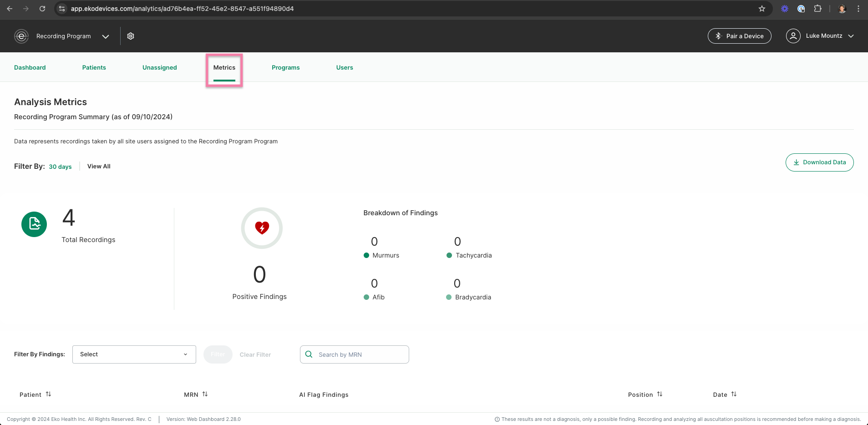
Task: Open browser extensions puzzle icon
Action: coord(818,9)
